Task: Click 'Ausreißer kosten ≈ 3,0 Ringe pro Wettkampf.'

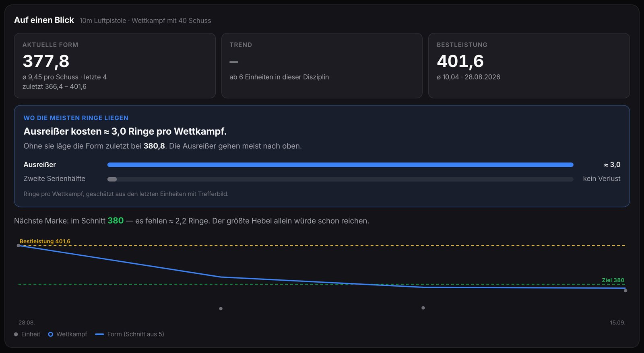Action: tap(125, 131)
